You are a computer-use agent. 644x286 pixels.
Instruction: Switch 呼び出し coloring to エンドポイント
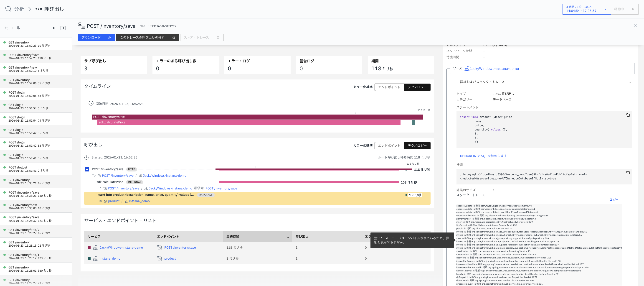389,145
